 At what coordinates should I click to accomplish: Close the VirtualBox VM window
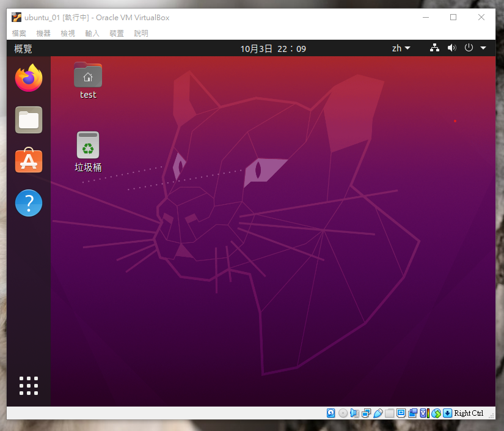[481, 17]
